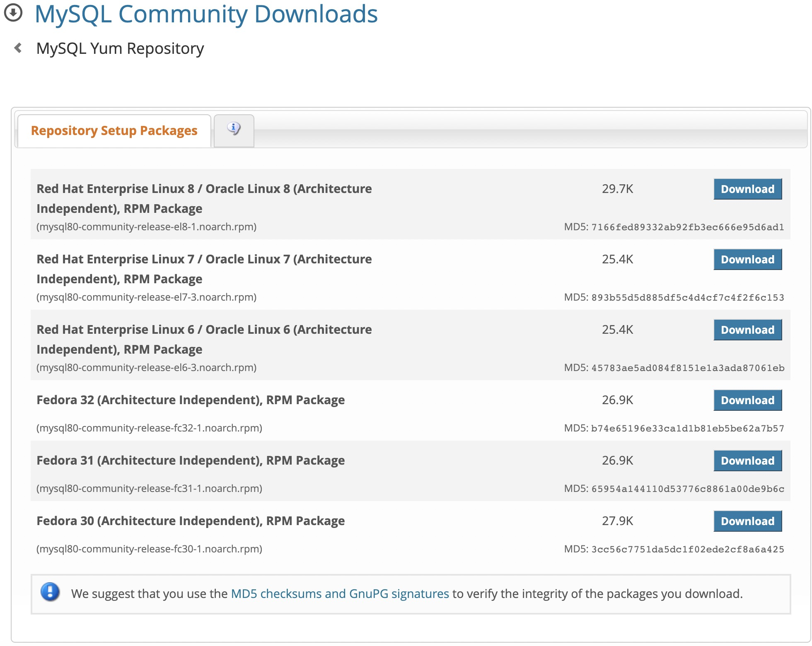812x646 pixels.
Task: Click Fedora 31 package title text
Action: click(x=191, y=460)
